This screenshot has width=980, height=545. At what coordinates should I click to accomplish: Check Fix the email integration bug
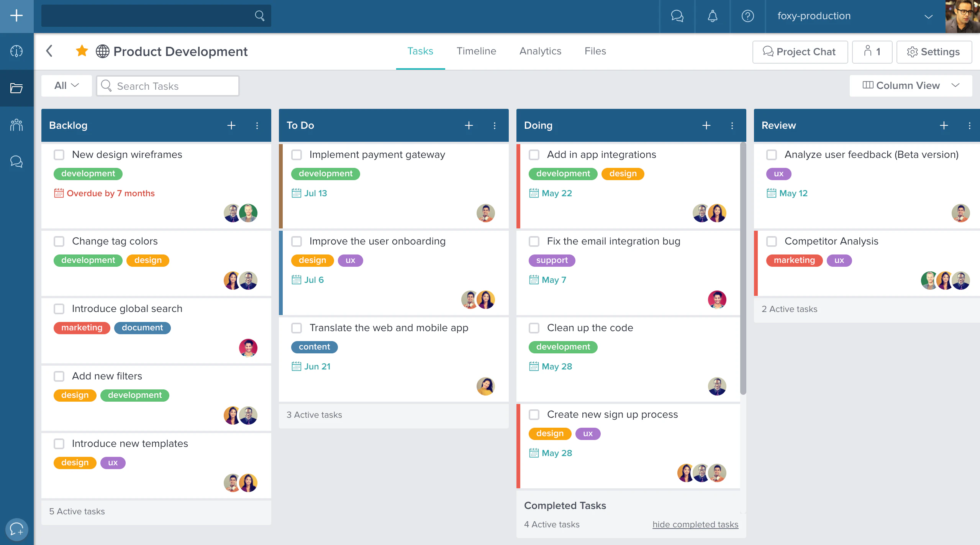tap(534, 241)
